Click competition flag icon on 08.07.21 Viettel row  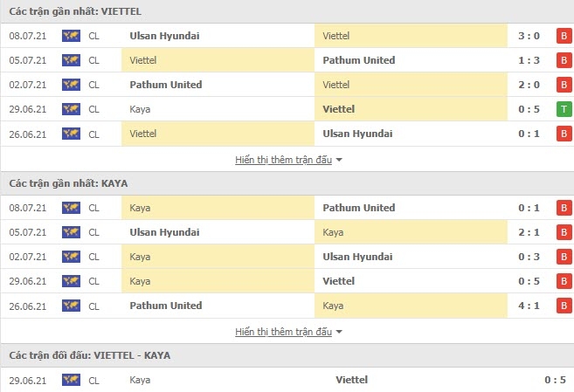[71, 36]
